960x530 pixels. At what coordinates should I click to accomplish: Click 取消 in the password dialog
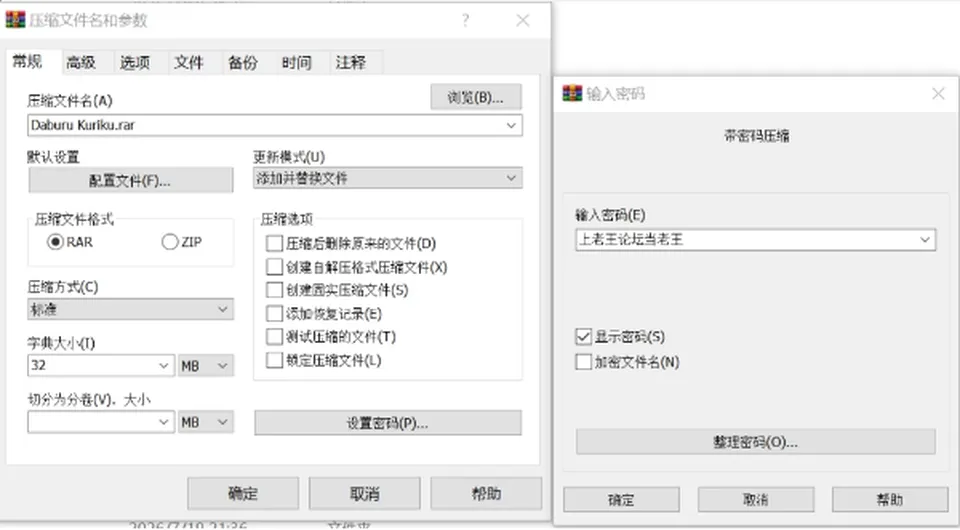point(756,499)
